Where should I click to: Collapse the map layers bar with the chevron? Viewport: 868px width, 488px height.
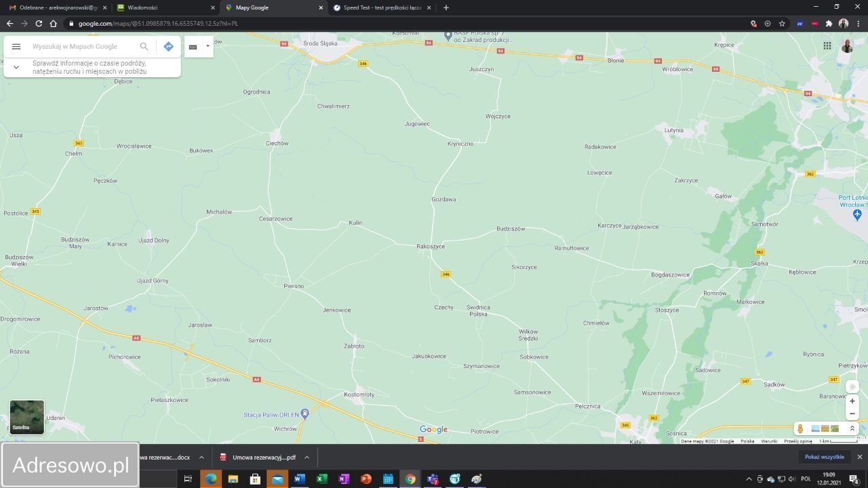852,428
